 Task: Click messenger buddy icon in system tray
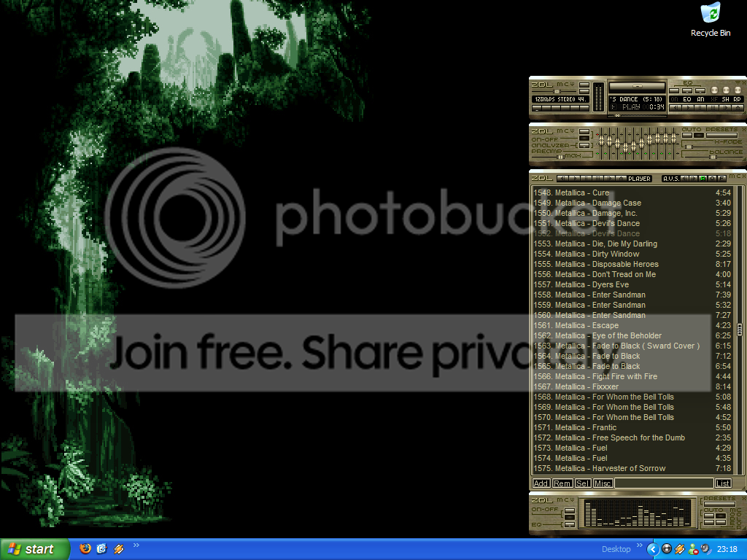click(693, 550)
